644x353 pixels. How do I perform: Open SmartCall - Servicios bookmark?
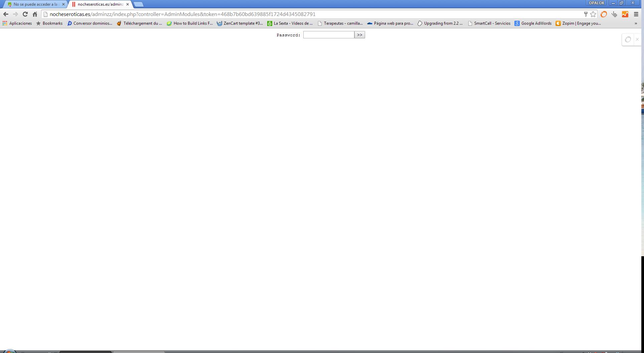489,23
